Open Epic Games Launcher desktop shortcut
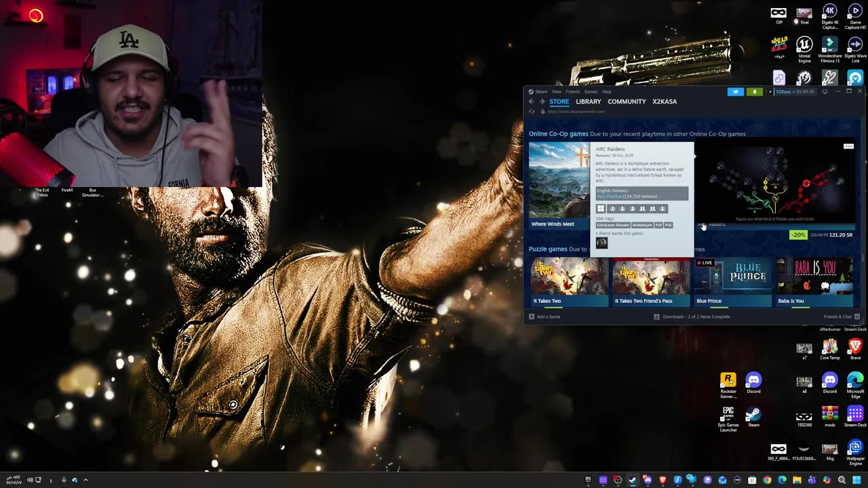The width and height of the screenshot is (868, 488). [x=728, y=419]
